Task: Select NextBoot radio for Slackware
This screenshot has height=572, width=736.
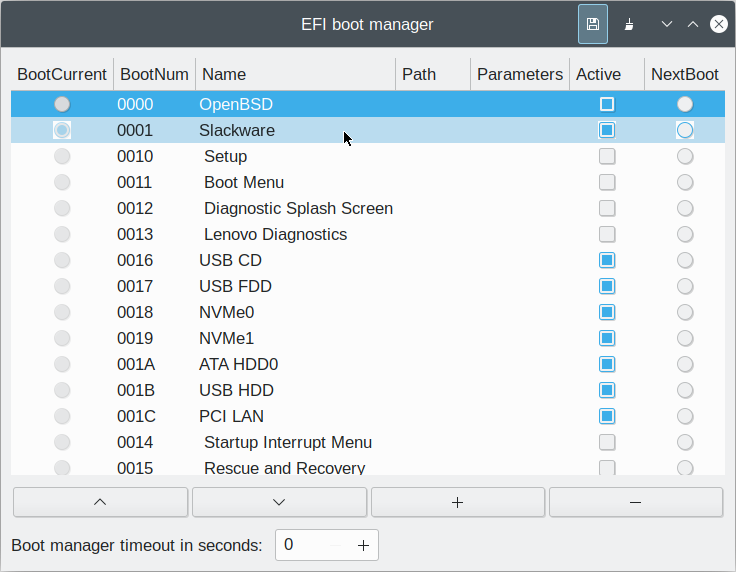Action: tap(685, 130)
